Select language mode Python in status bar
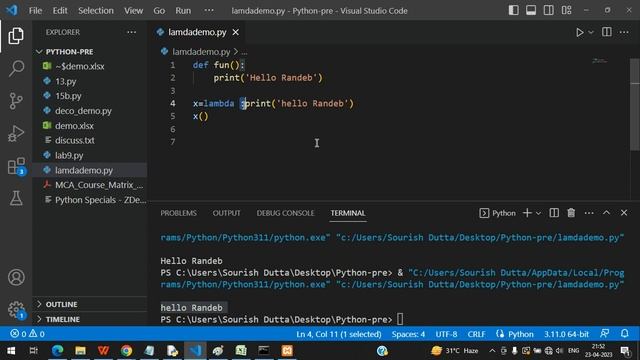The width and height of the screenshot is (640, 360). (520, 334)
